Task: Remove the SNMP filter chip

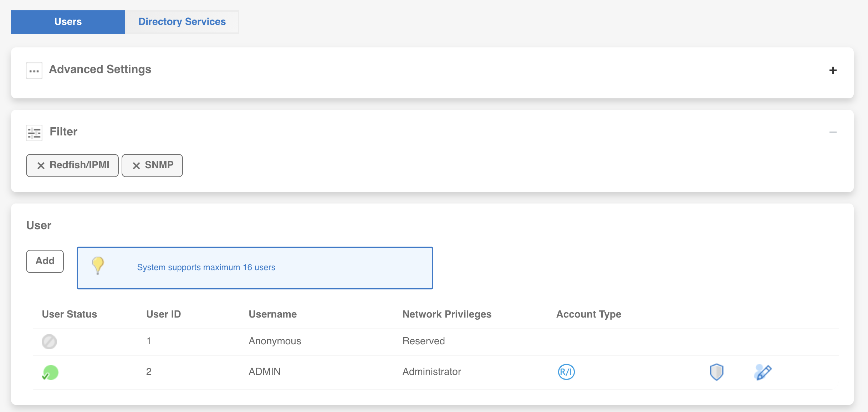Action: tap(136, 165)
